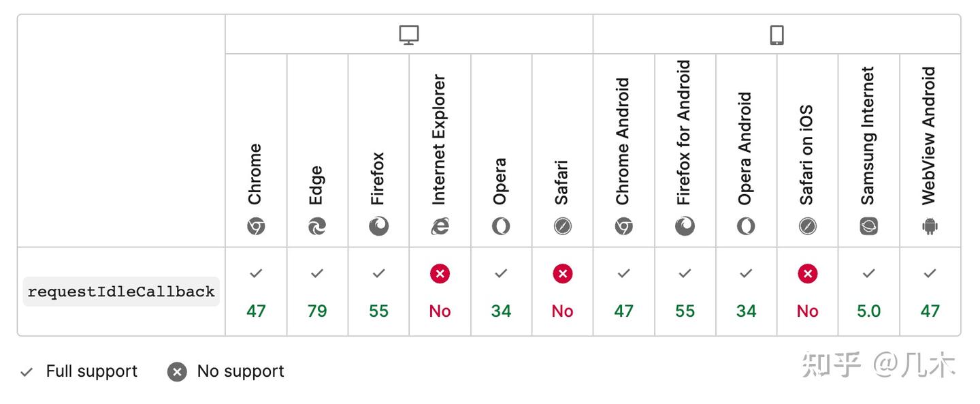The width and height of the screenshot is (980, 404).
Task: Click the Safari on iOS icon
Action: pos(807,226)
